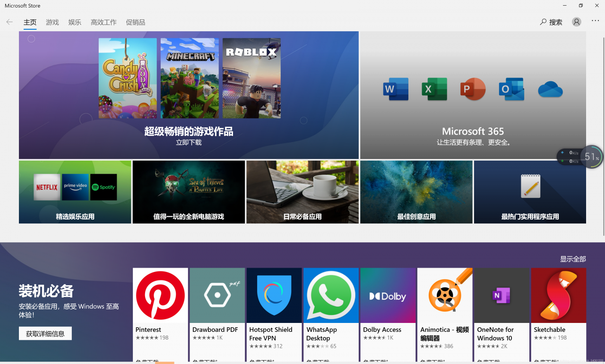Open the 主页 tab
Screen dimensions: 605x364
click(30, 22)
